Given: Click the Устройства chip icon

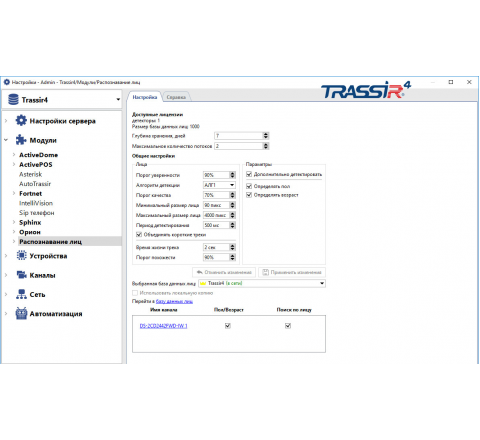Looking at the screenshot, I should click(21, 256).
